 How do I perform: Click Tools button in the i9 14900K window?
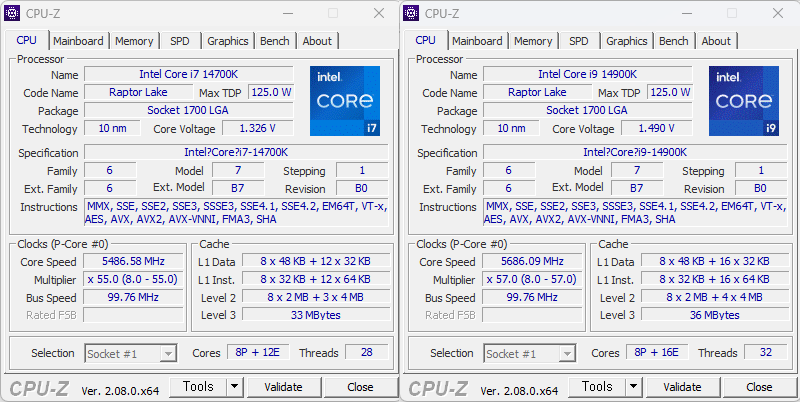597,387
